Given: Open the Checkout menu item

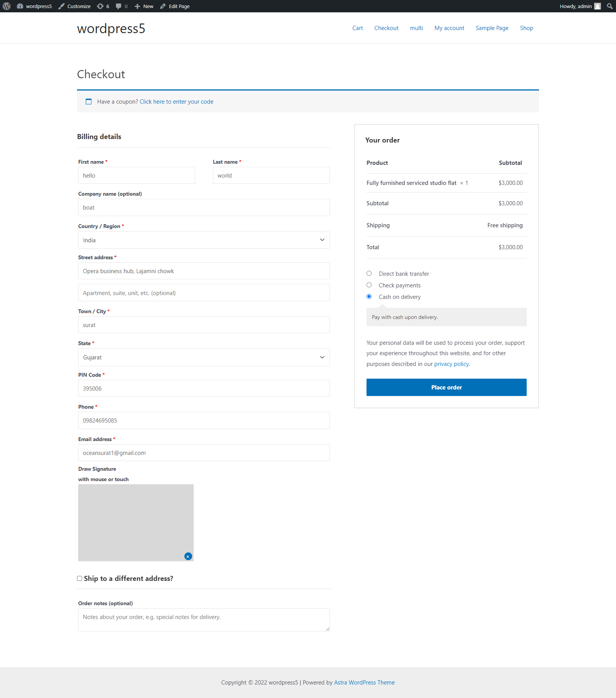Looking at the screenshot, I should point(387,28).
